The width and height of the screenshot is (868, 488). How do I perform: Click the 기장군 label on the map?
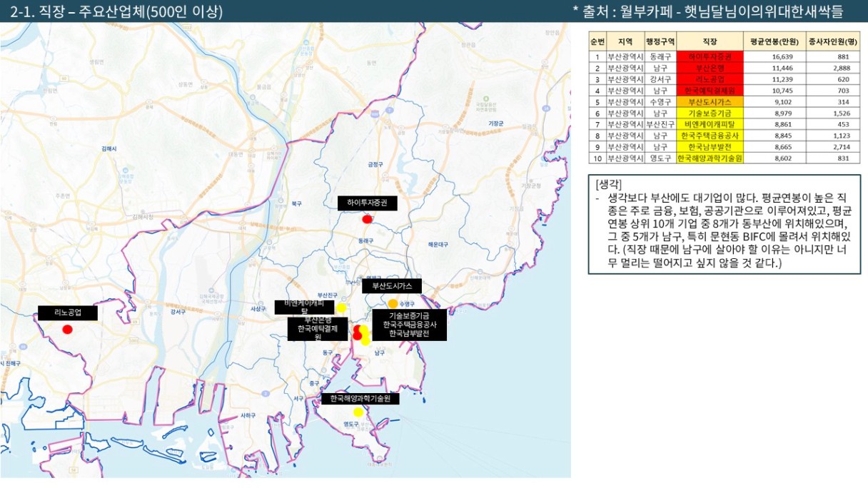pyautogui.click(x=496, y=123)
